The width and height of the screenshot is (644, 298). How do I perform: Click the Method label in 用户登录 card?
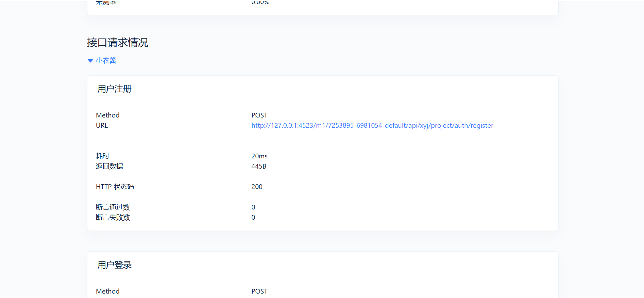point(108,291)
